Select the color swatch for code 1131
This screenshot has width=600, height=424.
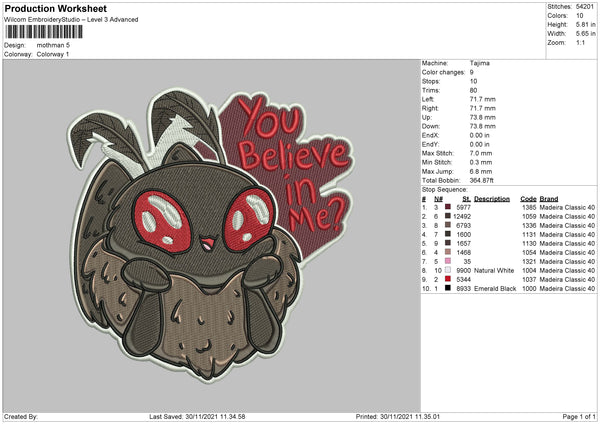[x=448, y=234]
